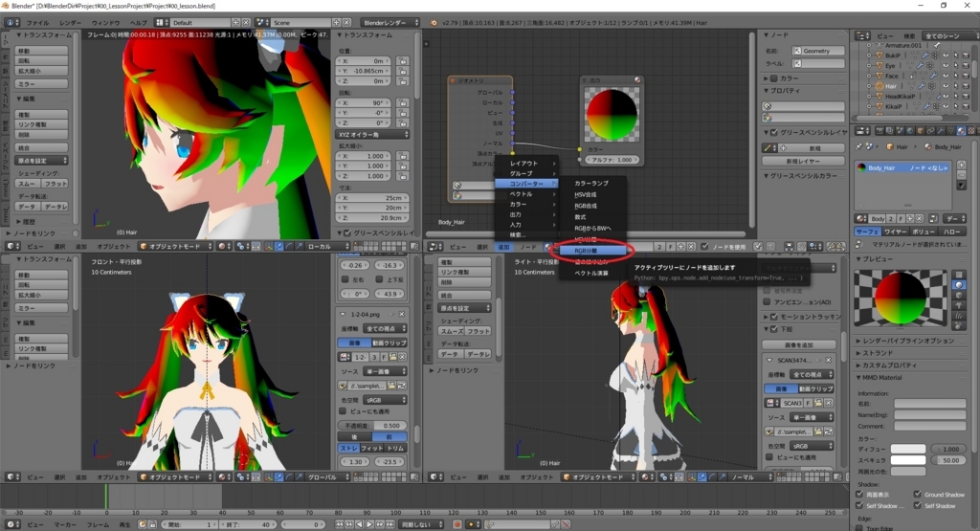The width and height of the screenshot is (980, 531).
Task: Open the ファイル menu in the top bar
Action: coord(37,23)
